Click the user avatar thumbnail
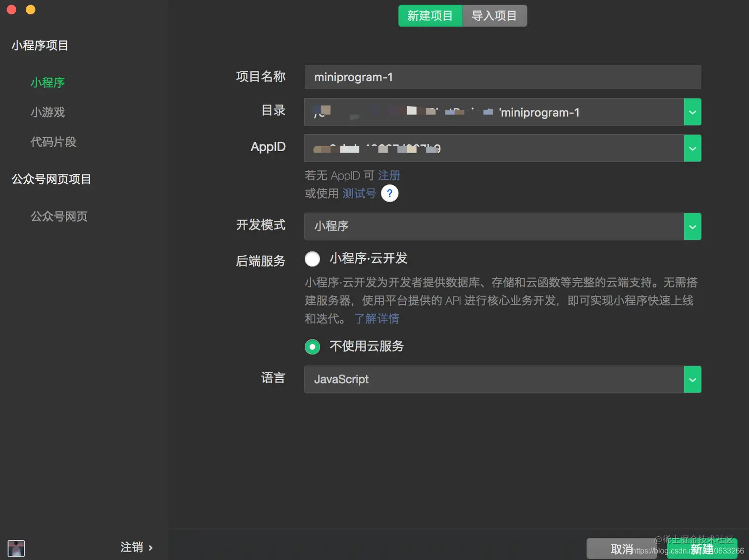This screenshot has width=749, height=560. 16,548
